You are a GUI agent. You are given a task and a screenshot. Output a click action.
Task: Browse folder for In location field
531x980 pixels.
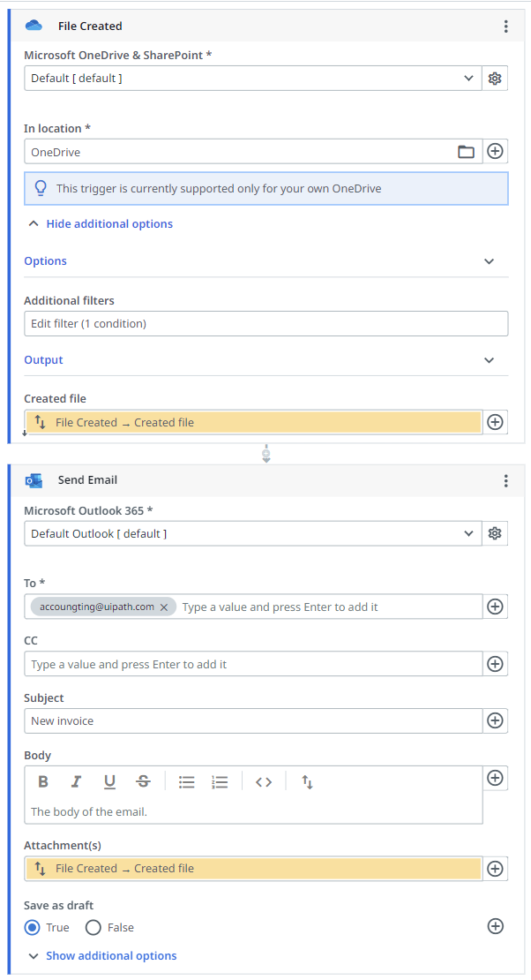point(466,152)
